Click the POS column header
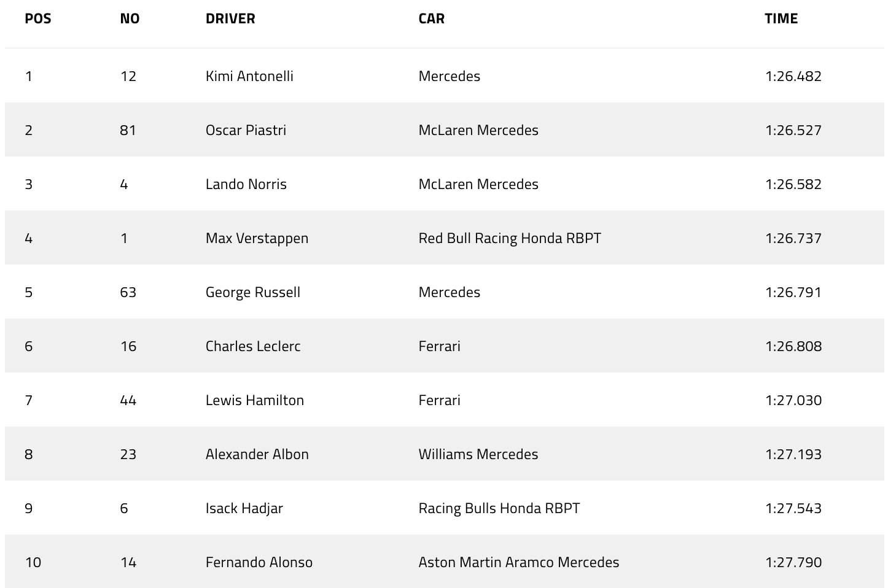The image size is (888, 588). tap(38, 18)
